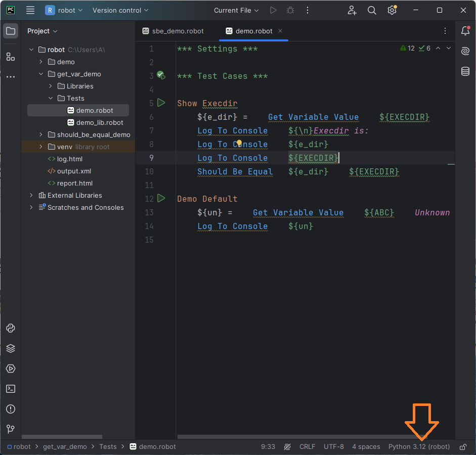This screenshot has height=455, width=476.
Task: Go to previous highlighted problem
Action: 438,48
